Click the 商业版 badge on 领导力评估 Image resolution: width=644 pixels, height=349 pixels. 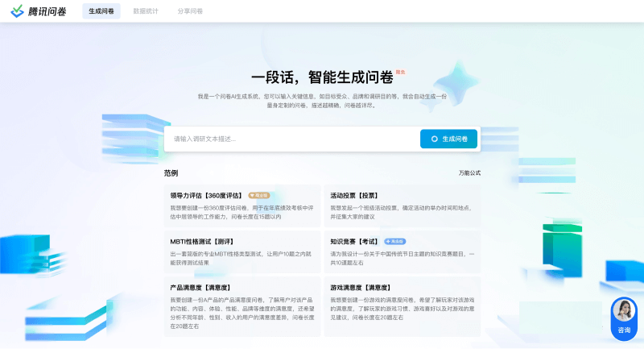coord(258,195)
